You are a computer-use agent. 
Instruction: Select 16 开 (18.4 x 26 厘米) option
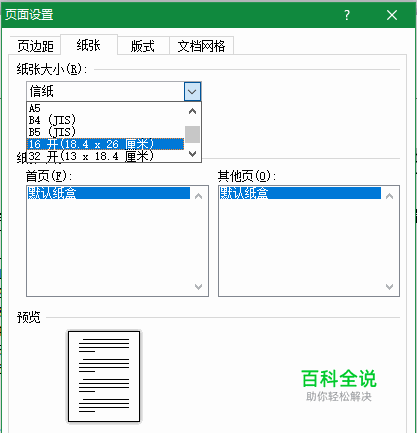tap(105, 144)
